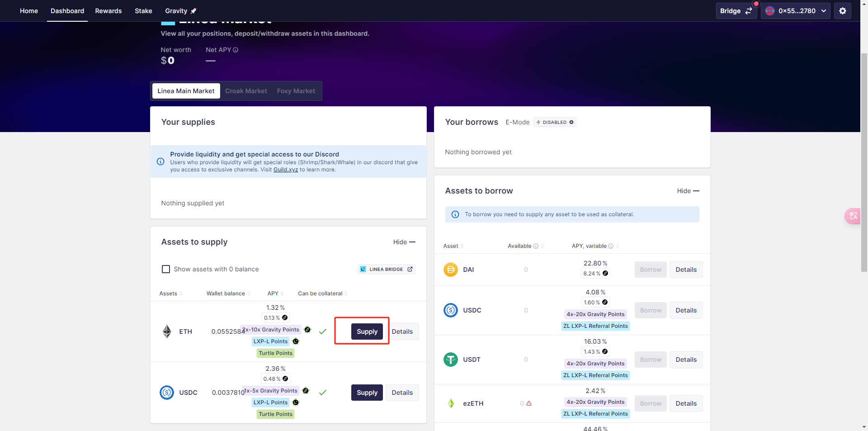Sort supply list by APY column

275,294
